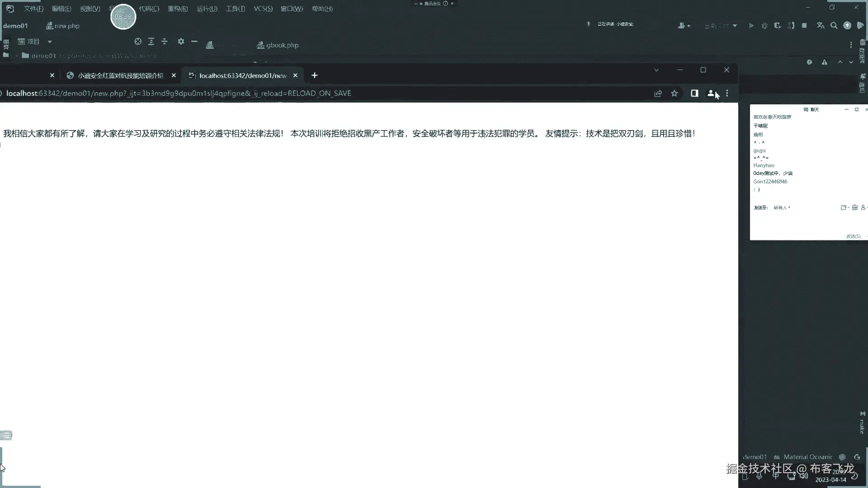Image resolution: width=868 pixels, height=488 pixels.
Task: Click the Select Opened File locate icon
Action: (x=138, y=42)
